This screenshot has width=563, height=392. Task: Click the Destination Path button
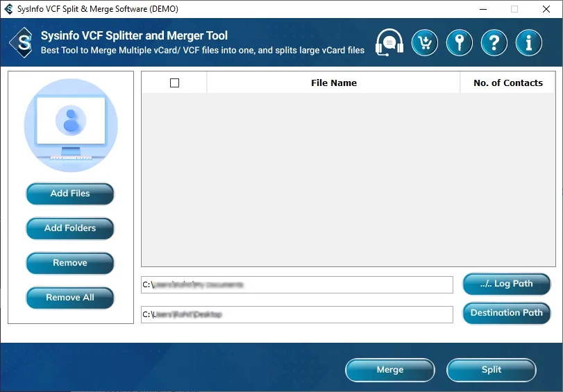pos(507,313)
